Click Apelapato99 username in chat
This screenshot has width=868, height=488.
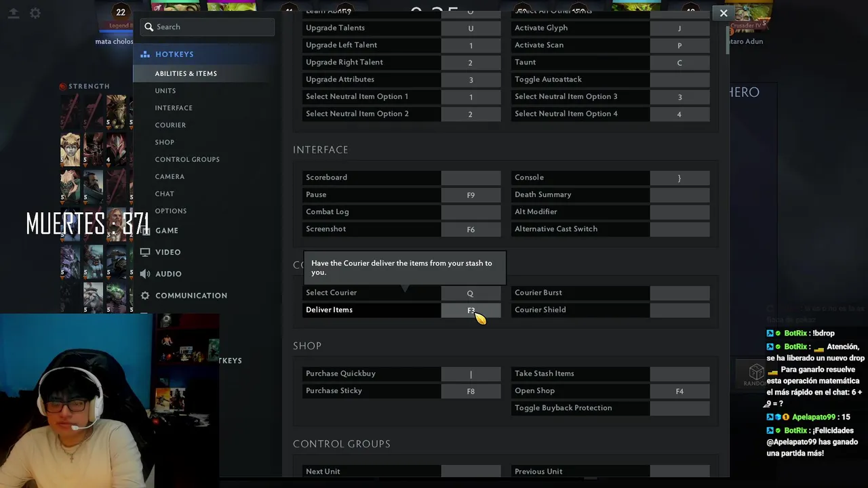click(x=814, y=418)
